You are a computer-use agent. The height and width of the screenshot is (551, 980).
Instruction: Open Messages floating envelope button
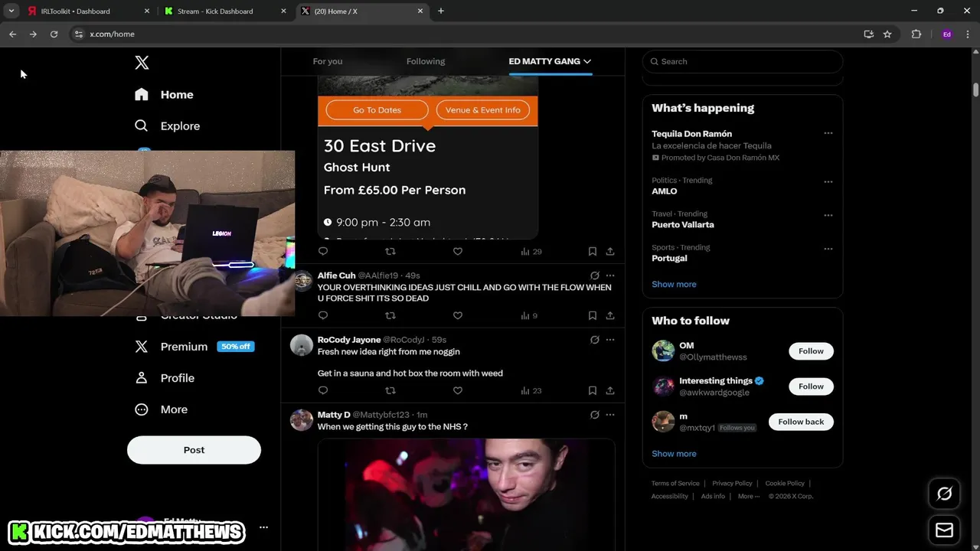[x=945, y=530]
